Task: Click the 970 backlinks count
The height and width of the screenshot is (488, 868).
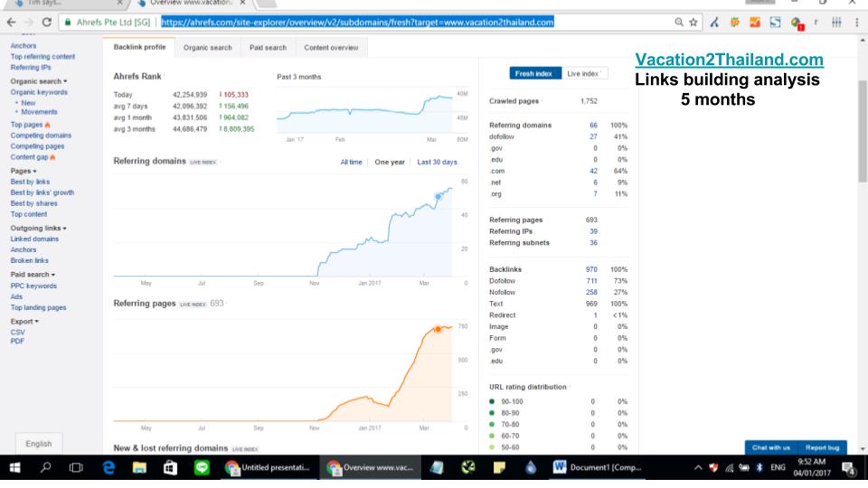Action: click(591, 269)
